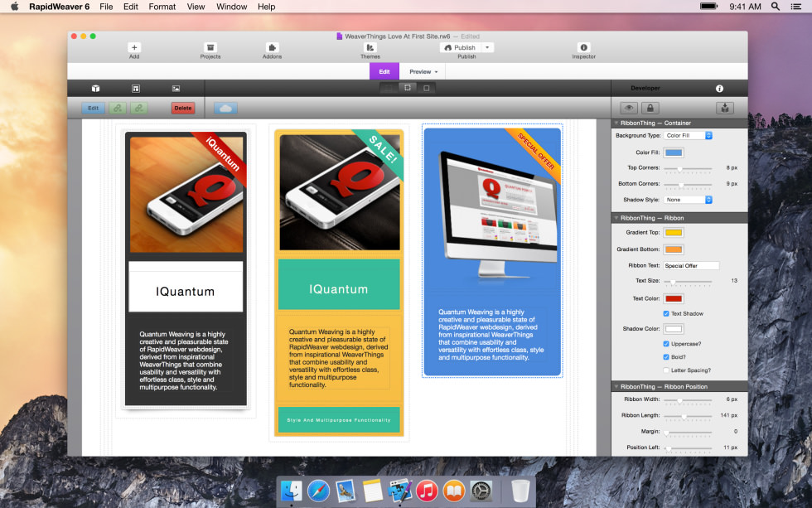Click the red Delete button
This screenshot has height=508, width=812.
183,109
